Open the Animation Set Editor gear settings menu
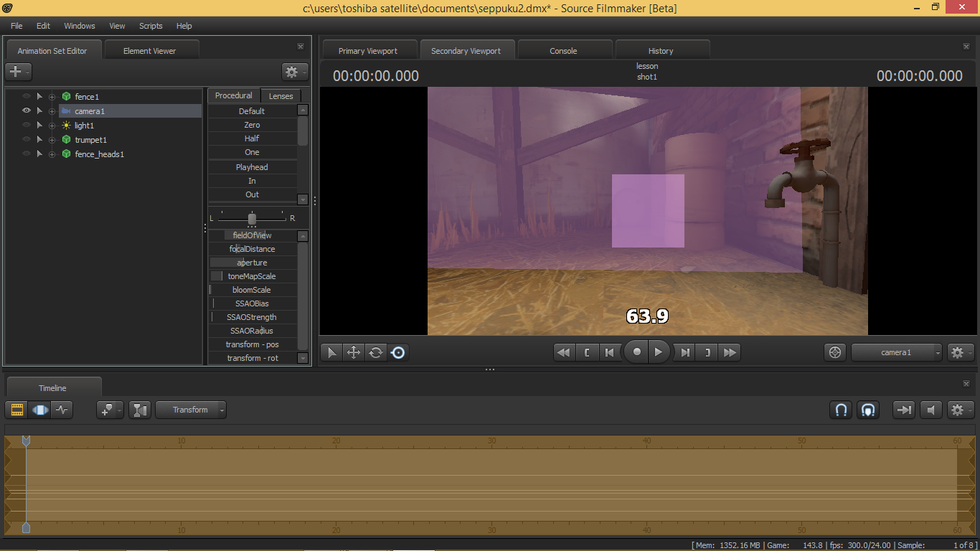980x551 pixels. coord(295,72)
